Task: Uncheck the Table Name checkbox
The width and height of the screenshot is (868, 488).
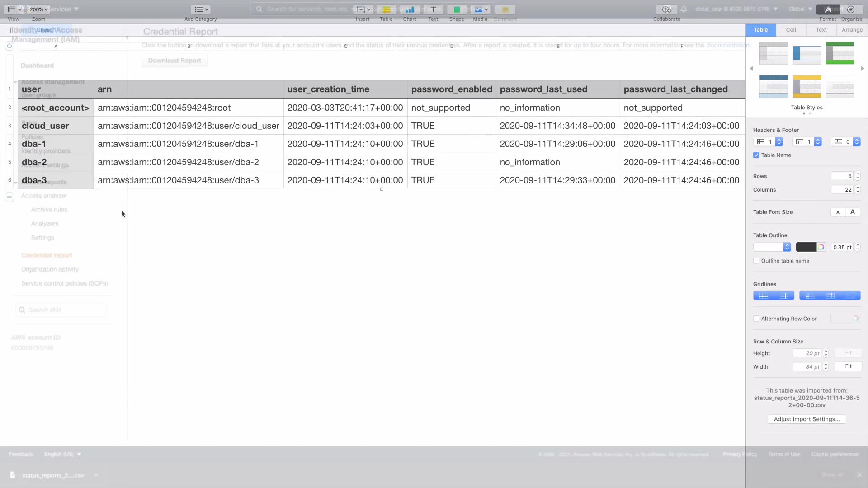Action: click(756, 155)
